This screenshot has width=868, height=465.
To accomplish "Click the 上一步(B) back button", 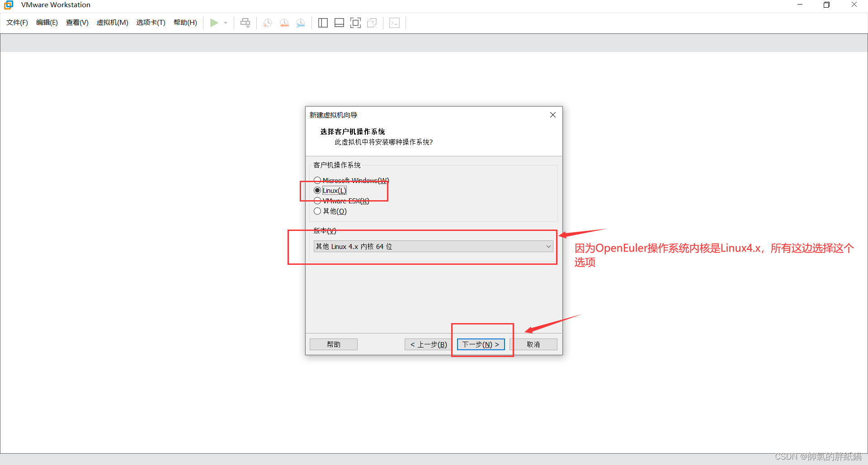I will coord(429,344).
